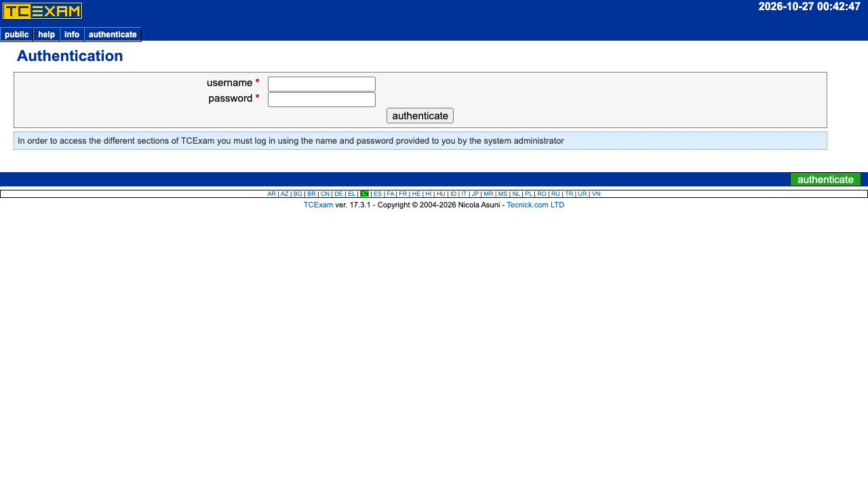Open the info menu

point(72,35)
